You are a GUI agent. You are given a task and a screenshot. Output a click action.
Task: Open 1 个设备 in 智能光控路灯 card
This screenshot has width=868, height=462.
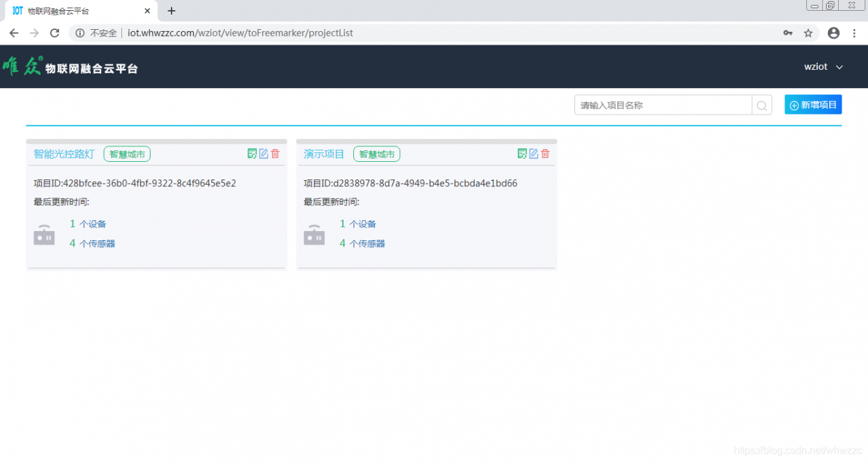tap(88, 224)
